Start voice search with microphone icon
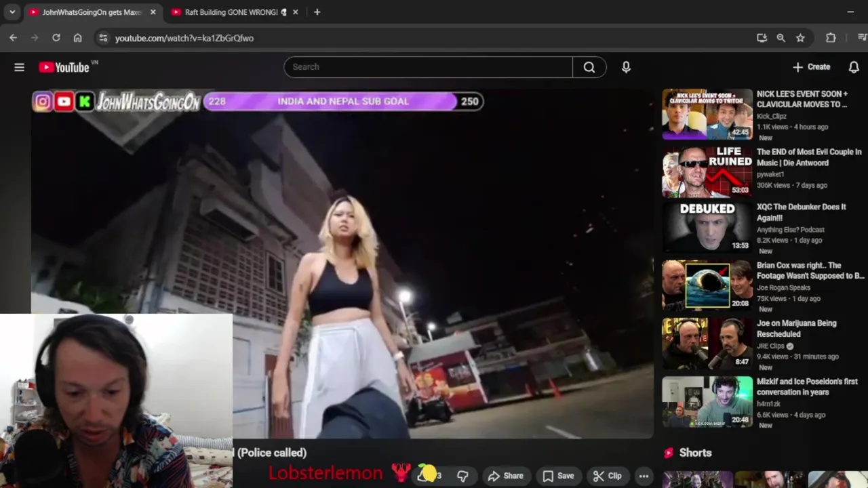This screenshot has width=868, height=488. tap(626, 67)
